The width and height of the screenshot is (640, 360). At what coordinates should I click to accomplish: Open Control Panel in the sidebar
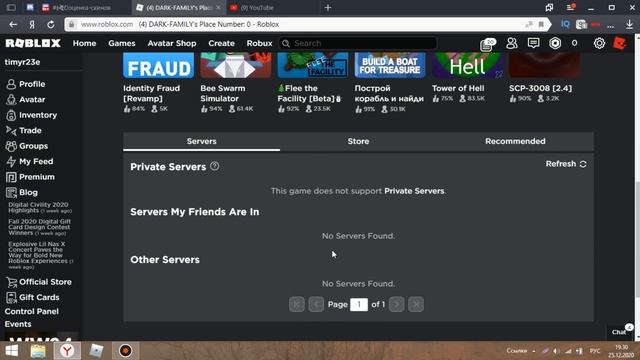tap(31, 311)
